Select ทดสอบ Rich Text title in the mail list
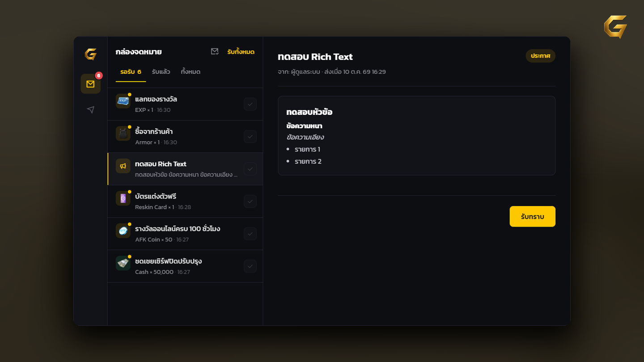This screenshot has width=644, height=362. coord(161,164)
